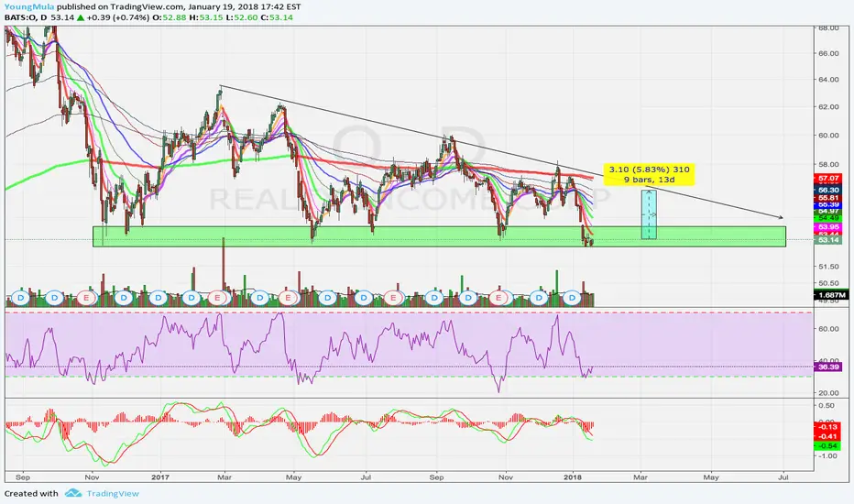
Task: Open the YoungMula author profile link
Action: [29, 7]
